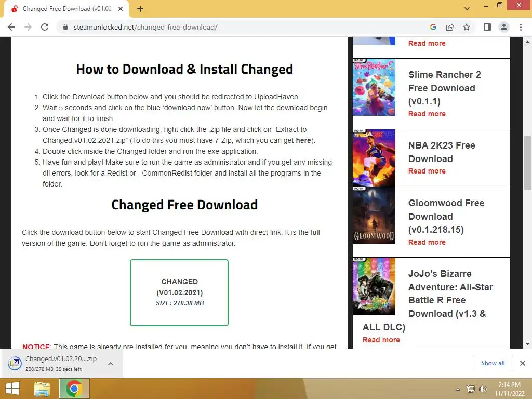
Task: Open the Windows Start button
Action: [12, 389]
